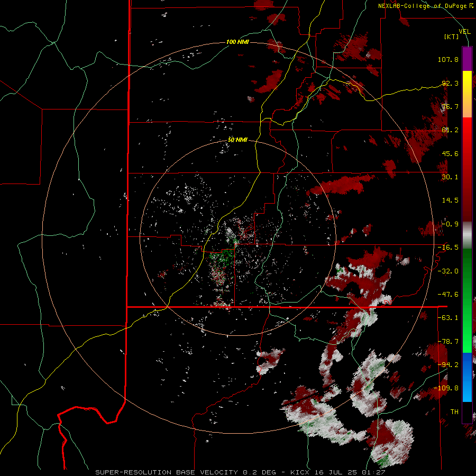Click the yellow-orange segment of the color bar
The image size is (476, 476).
tap(467, 94)
